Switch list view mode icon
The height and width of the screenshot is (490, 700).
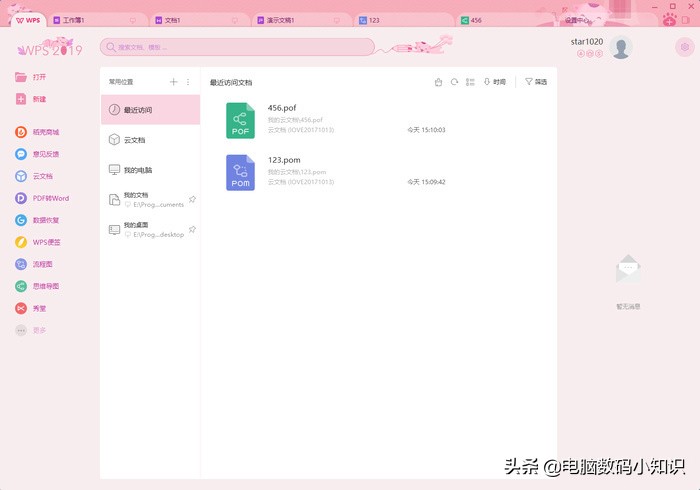470,82
